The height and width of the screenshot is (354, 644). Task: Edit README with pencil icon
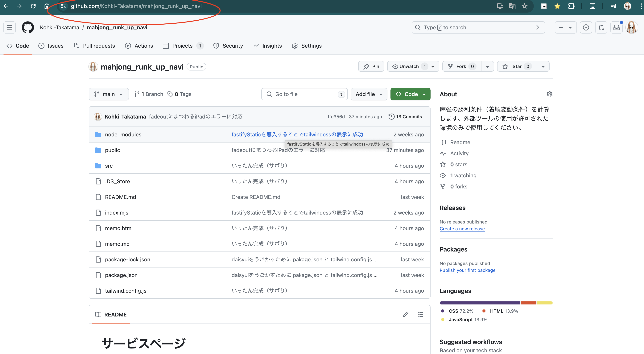click(x=406, y=314)
